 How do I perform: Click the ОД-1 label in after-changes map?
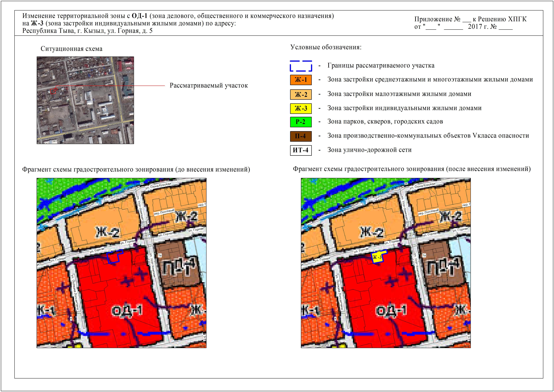[391, 311]
